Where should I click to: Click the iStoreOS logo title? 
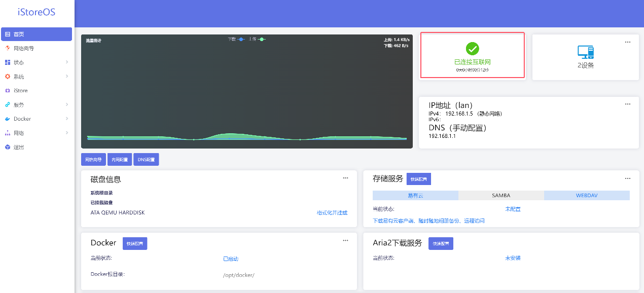(x=37, y=12)
